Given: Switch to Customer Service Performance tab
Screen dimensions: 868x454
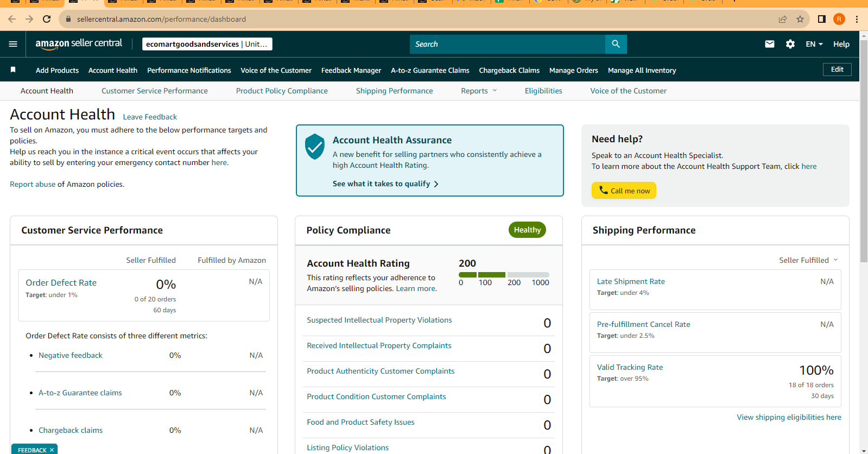Looking at the screenshot, I should click(155, 91).
